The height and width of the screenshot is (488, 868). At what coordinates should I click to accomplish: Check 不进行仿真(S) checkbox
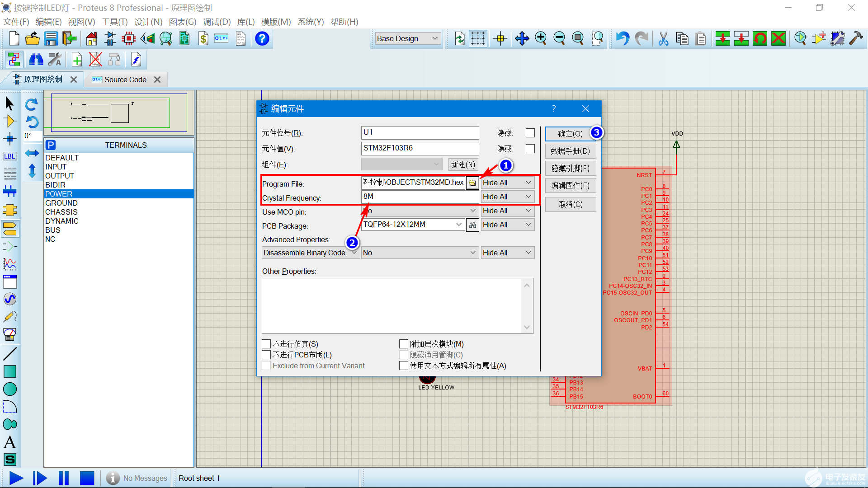coord(266,344)
